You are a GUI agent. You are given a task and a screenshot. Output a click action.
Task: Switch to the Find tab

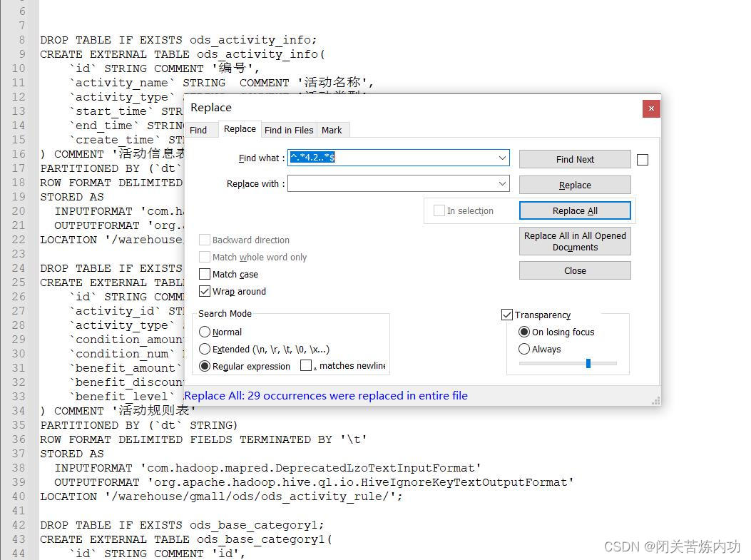click(198, 130)
